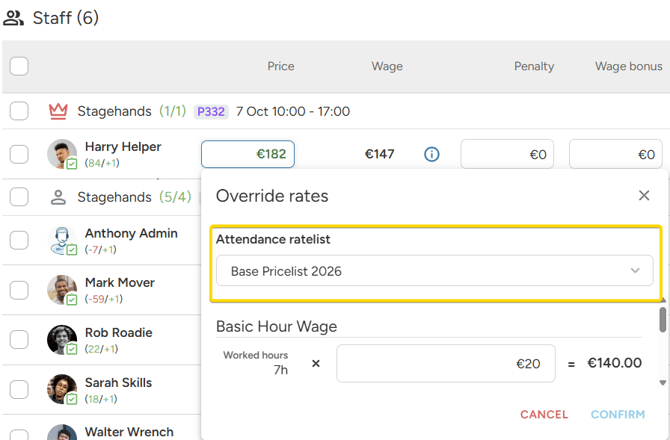670x440 pixels.
Task: Click Harry Helper's avatar
Action: point(62,154)
